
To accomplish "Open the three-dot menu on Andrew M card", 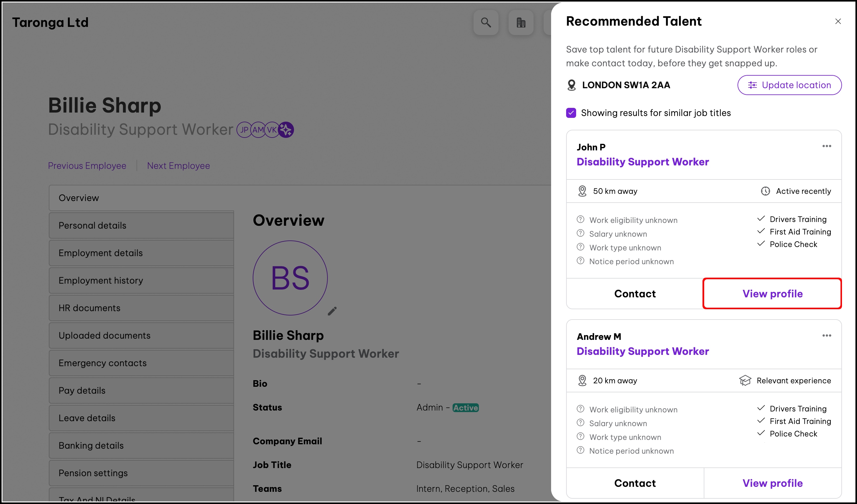I will 826,335.
